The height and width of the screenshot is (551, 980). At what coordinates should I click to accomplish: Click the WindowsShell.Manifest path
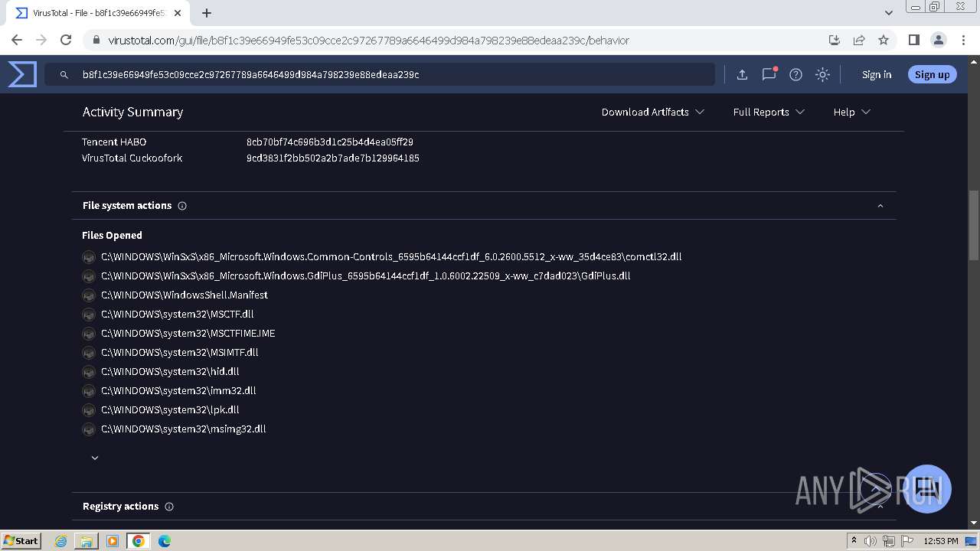click(x=185, y=295)
